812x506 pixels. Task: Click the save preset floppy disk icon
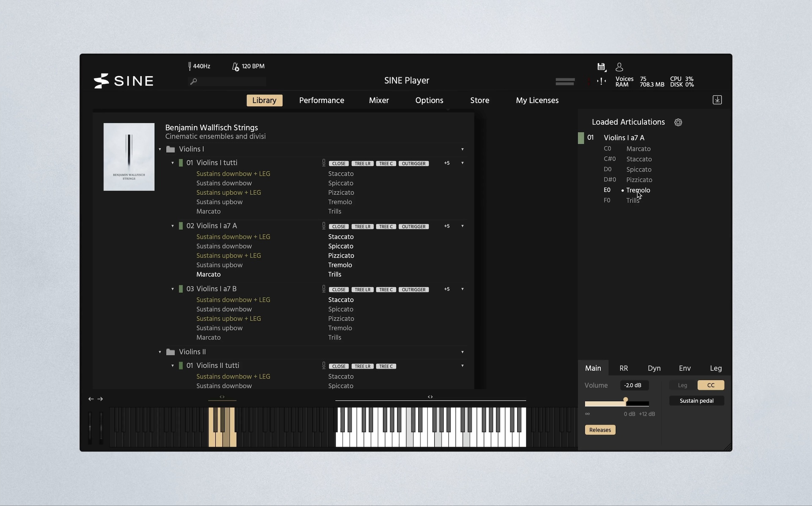tap(601, 67)
